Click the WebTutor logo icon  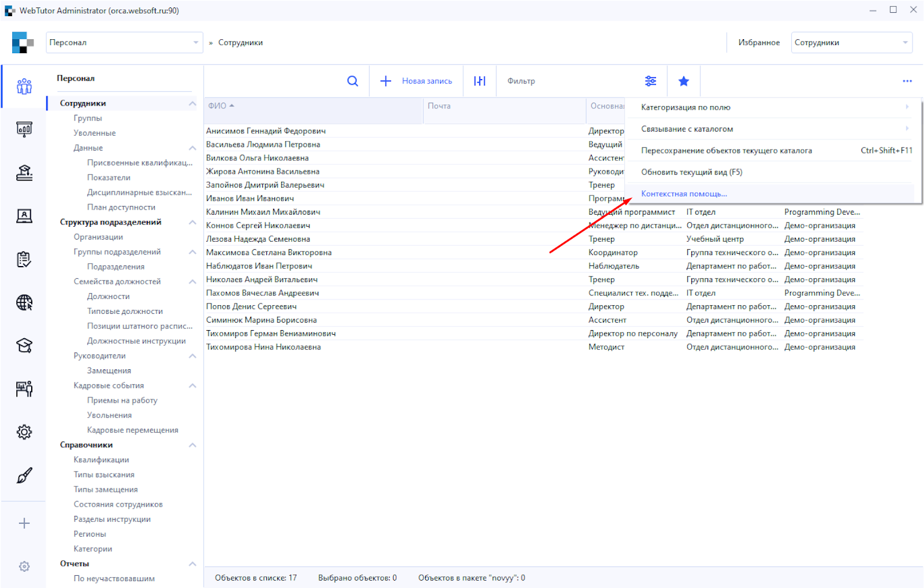click(x=23, y=43)
